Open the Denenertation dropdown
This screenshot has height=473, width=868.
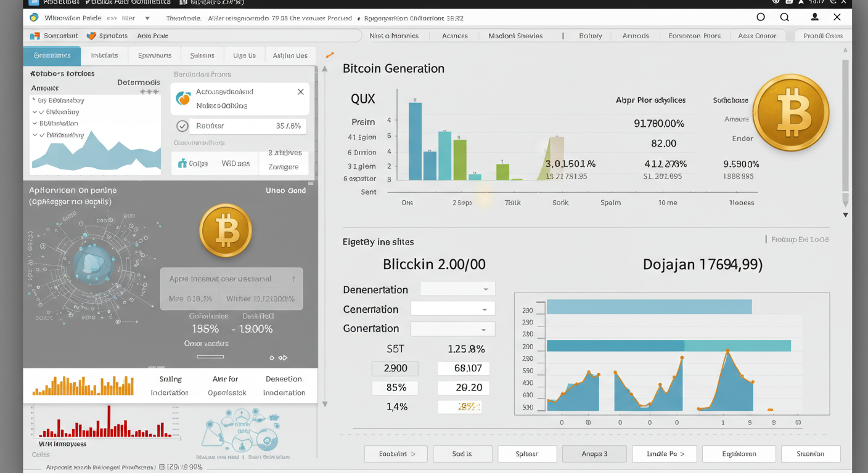click(x=457, y=289)
